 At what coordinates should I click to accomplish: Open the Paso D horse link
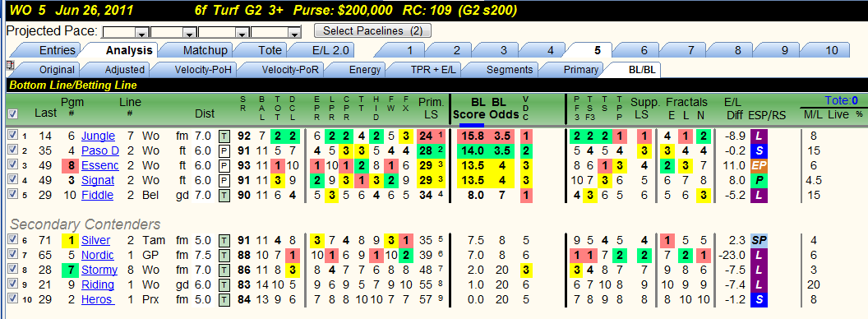[x=100, y=150]
